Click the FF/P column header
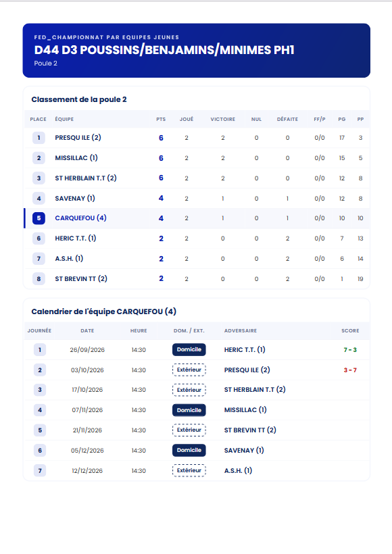Viewport: 392px width, 554px height. pyautogui.click(x=320, y=120)
